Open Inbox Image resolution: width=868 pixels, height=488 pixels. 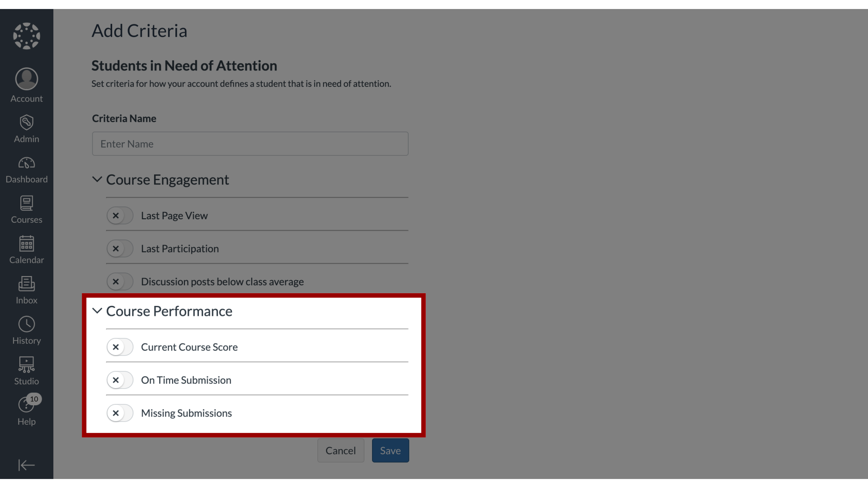[26, 289]
